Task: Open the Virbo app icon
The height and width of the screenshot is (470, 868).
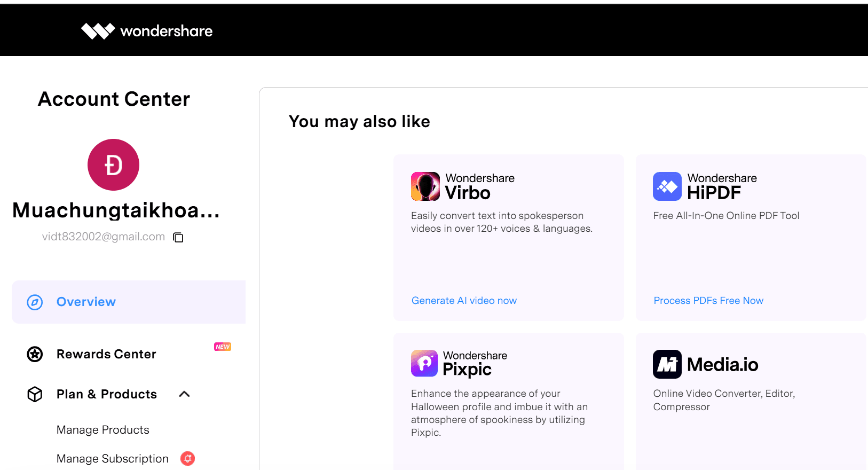Action: click(425, 186)
